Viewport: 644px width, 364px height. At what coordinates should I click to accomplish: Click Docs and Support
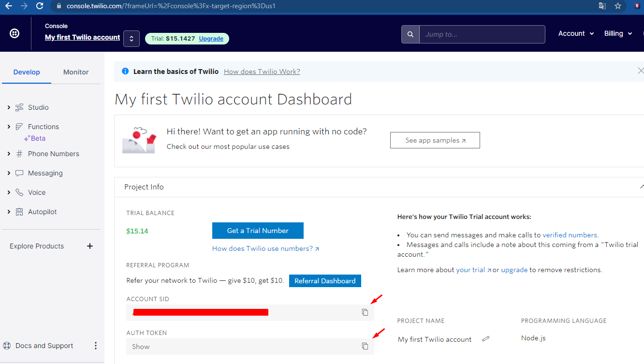click(x=44, y=346)
